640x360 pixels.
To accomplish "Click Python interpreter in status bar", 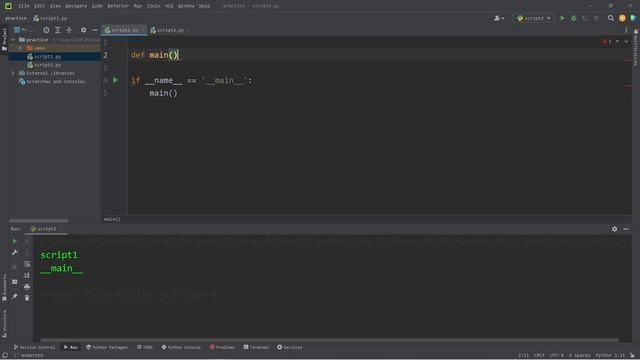I will [610, 356].
